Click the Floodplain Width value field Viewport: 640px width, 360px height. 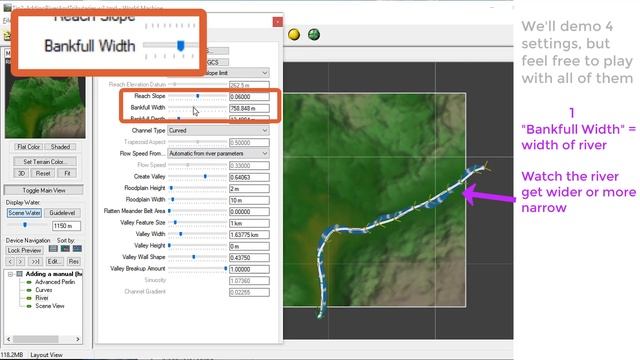tap(249, 200)
